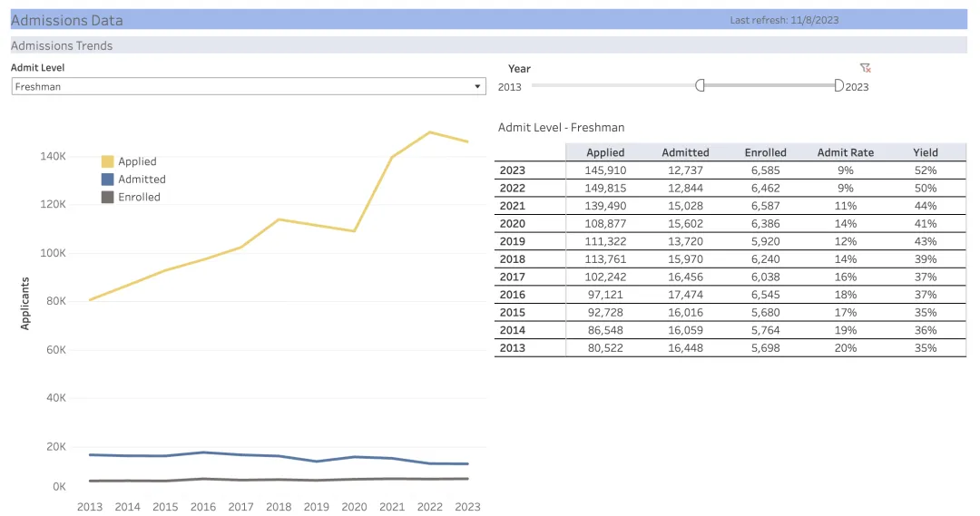The image size is (980, 516).
Task: Click the Applied column header
Action: (605, 152)
